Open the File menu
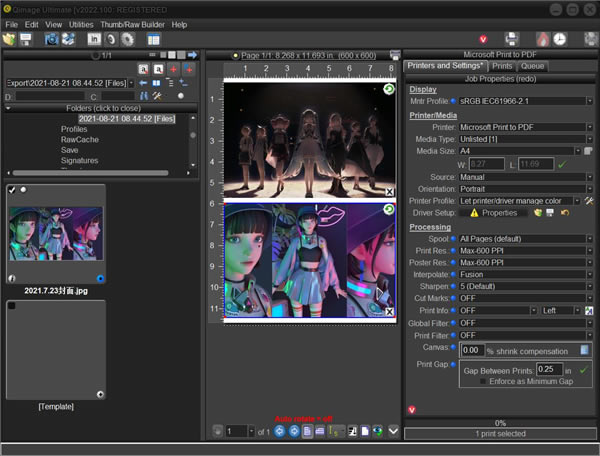The image size is (600, 456). [11, 24]
